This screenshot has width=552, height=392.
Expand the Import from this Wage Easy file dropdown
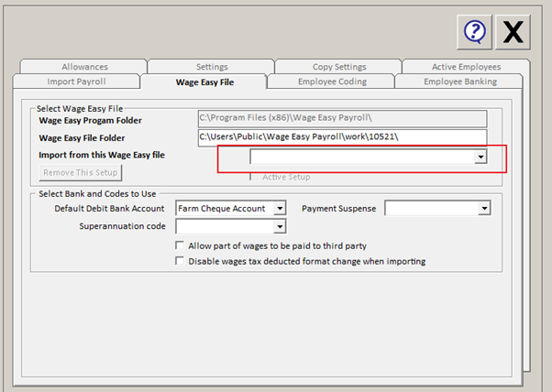click(480, 157)
